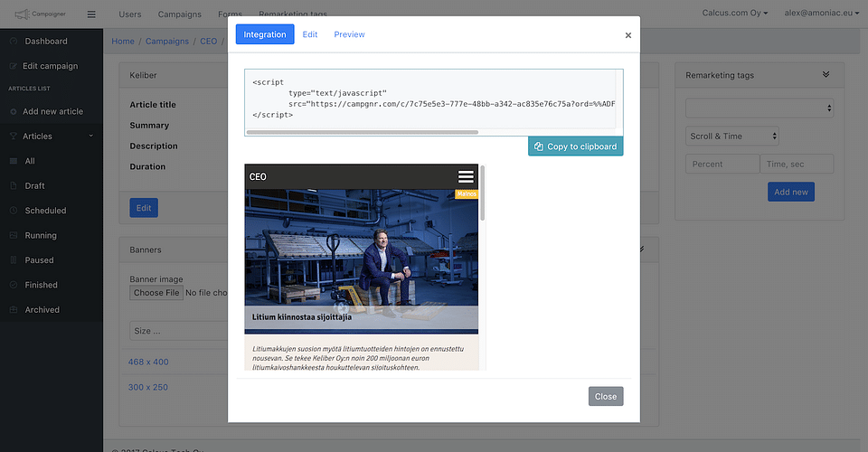The width and height of the screenshot is (868, 452).
Task: Close the modal with X icon
Action: [627, 35]
